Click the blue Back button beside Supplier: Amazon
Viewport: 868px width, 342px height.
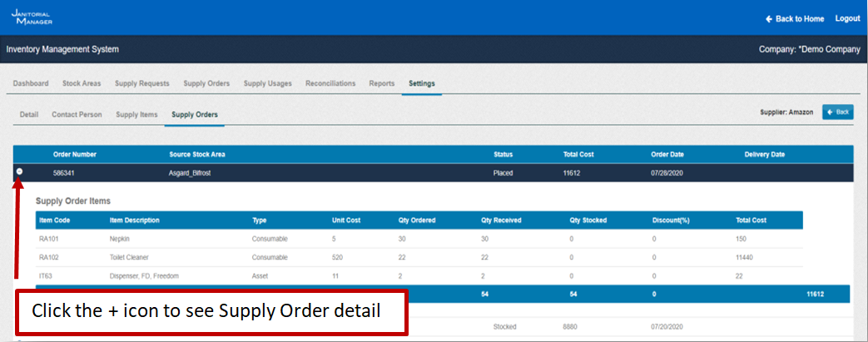(x=837, y=112)
